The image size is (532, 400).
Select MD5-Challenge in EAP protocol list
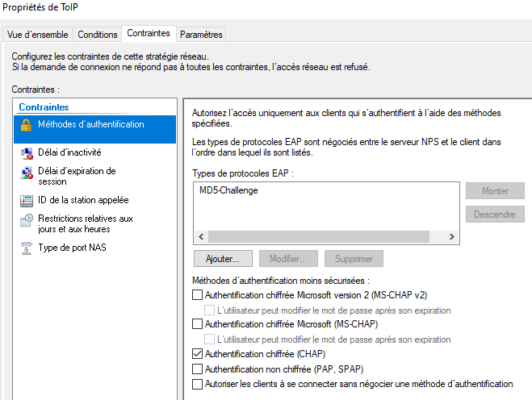click(x=228, y=190)
